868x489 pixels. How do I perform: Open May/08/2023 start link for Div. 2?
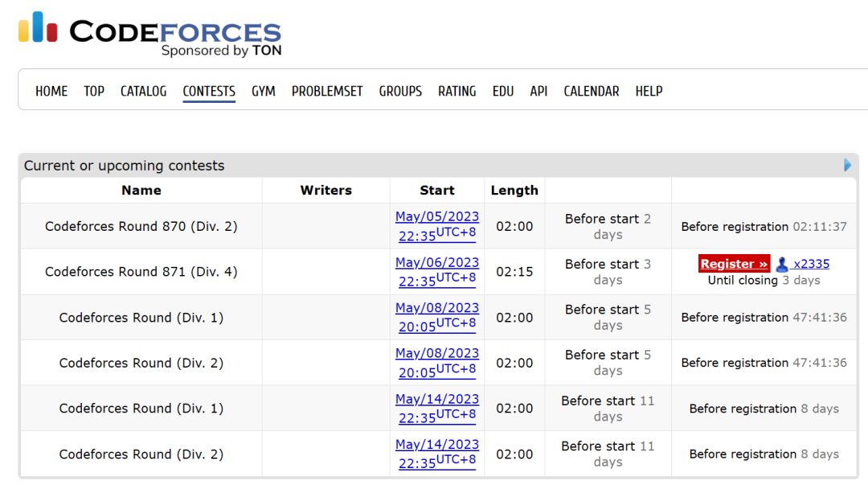pos(436,363)
